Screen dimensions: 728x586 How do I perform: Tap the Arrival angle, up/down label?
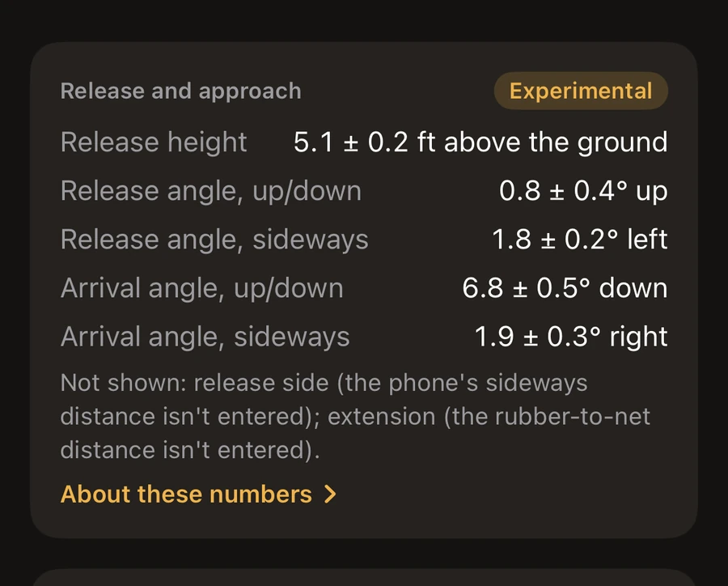pos(202,288)
